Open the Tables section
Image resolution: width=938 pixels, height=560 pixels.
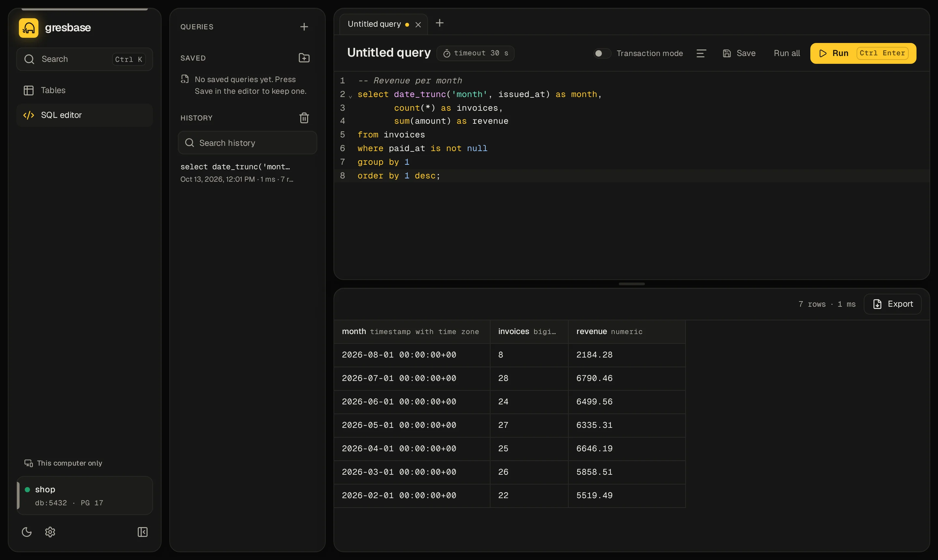coord(85,90)
